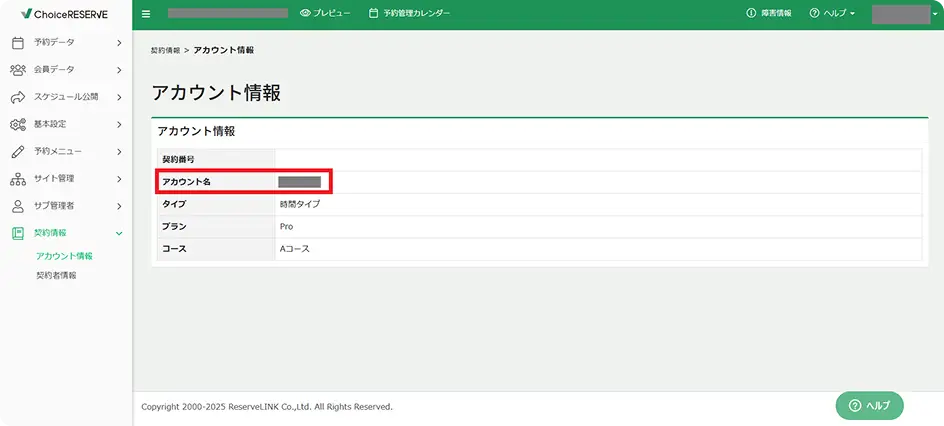
Task: Click 契約情報 menu label in sidebar
Action: (x=50, y=233)
